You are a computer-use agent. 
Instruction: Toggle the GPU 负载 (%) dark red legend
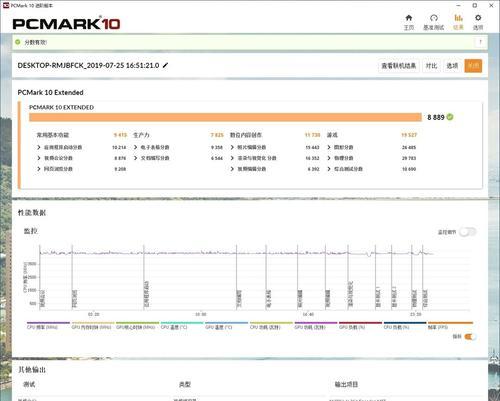[x=360, y=325]
